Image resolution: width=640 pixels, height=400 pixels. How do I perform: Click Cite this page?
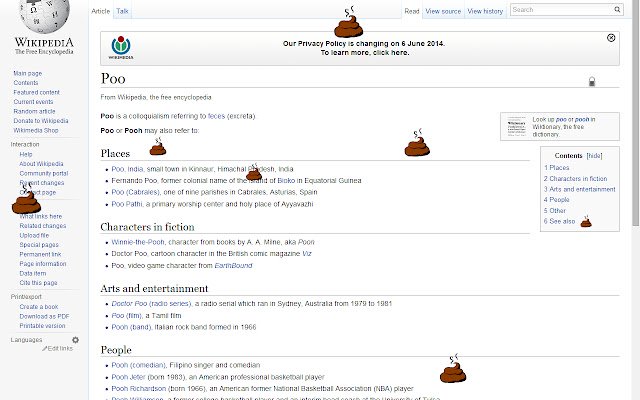click(x=38, y=283)
